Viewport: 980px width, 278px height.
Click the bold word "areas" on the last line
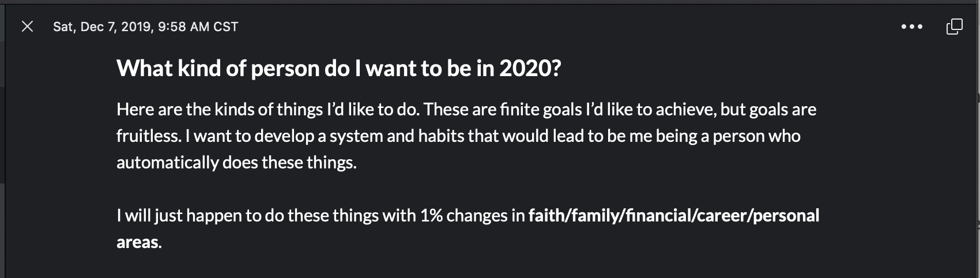pos(137,242)
